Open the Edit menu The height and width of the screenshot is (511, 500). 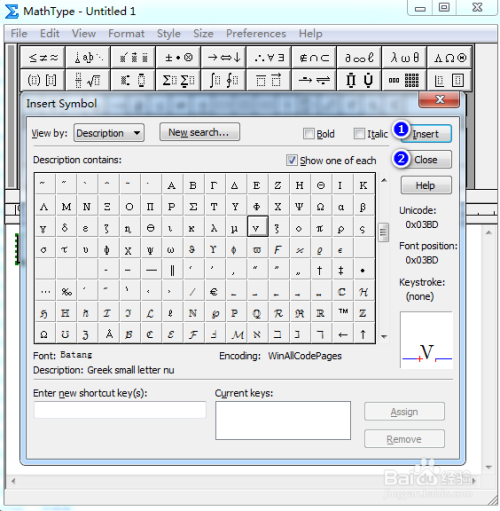[50, 34]
